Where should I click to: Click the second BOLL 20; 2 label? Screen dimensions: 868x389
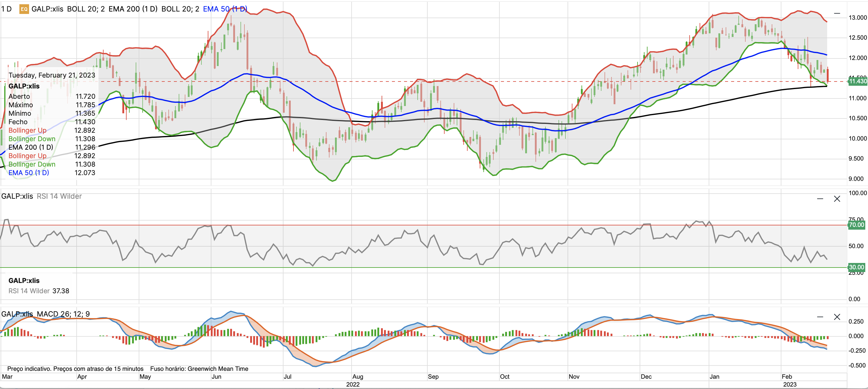[x=180, y=9]
